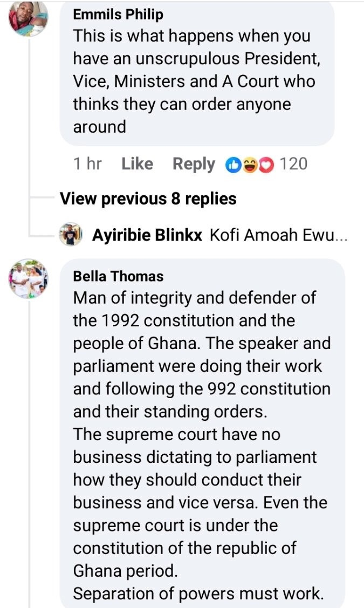
Task: Click the 1 hr timestamp
Action: [87, 164]
